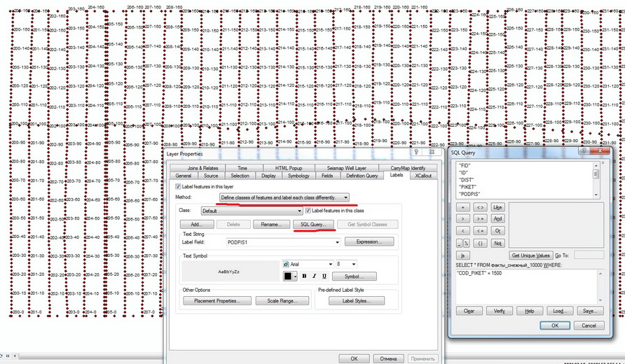This screenshot has height=364, width=625.
Task: Open the black text color swatch
Action: pyautogui.click(x=287, y=276)
